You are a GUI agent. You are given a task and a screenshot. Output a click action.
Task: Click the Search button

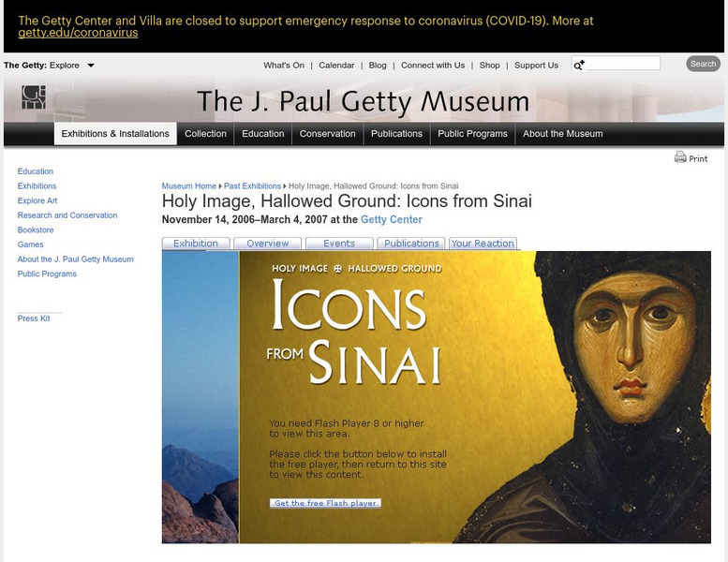click(703, 64)
